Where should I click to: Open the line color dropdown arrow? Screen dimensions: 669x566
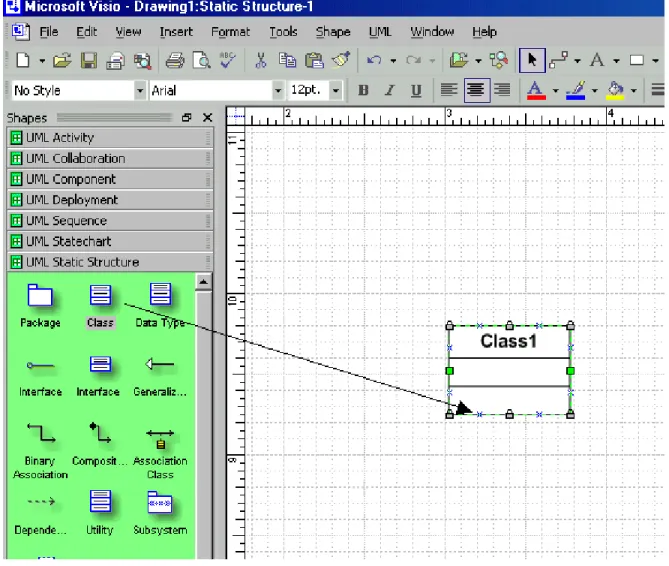point(594,91)
